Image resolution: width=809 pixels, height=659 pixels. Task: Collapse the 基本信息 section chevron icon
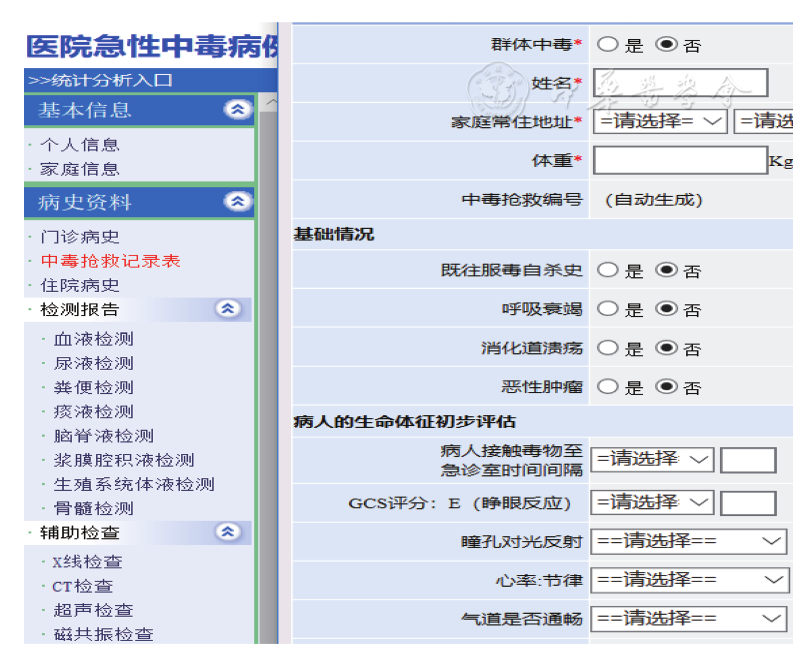(237, 110)
